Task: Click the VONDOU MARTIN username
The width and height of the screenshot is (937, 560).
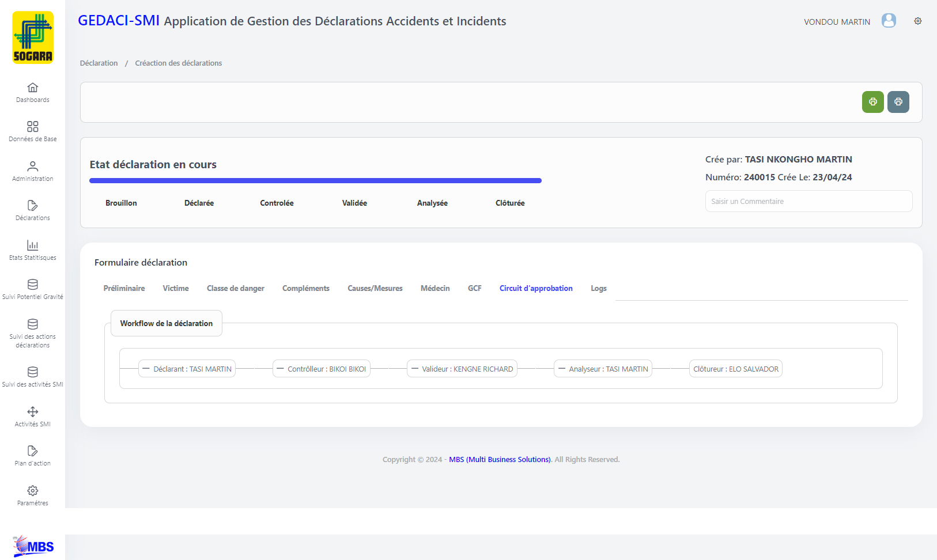Action: coord(837,22)
